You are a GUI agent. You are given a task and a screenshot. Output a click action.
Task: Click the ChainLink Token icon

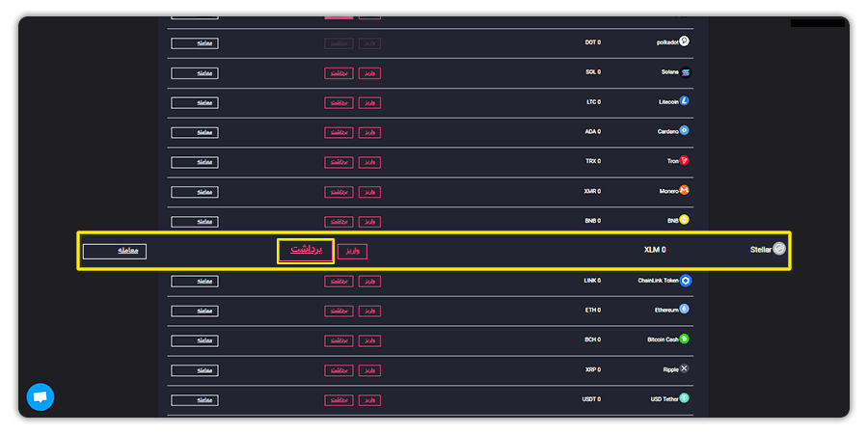pos(686,281)
